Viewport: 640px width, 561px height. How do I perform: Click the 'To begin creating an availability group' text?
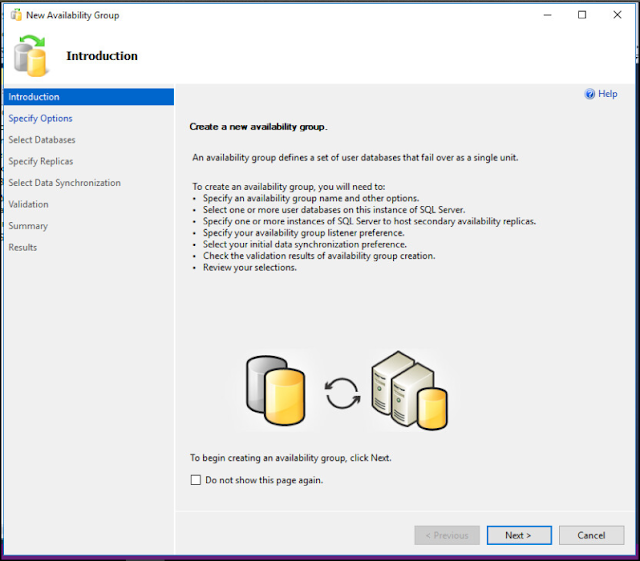pyautogui.click(x=291, y=458)
